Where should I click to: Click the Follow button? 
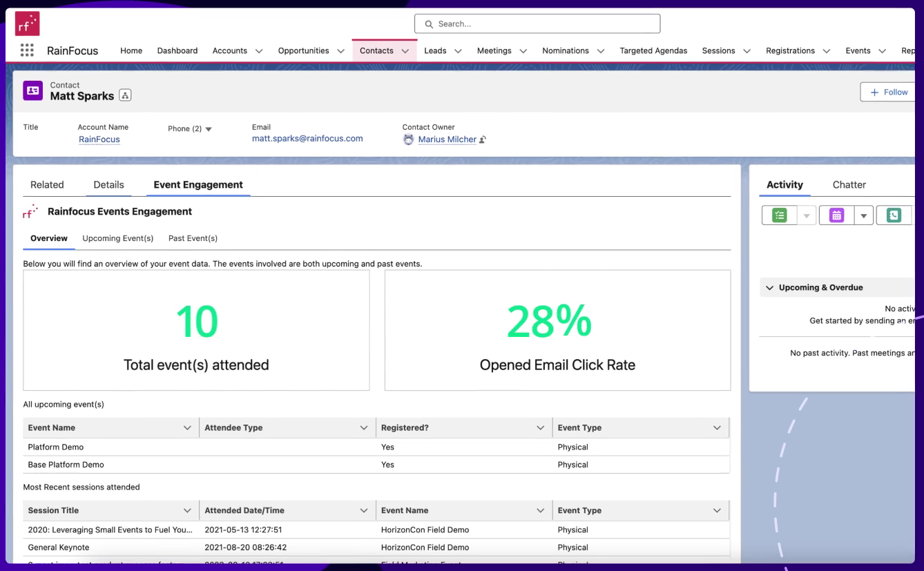click(x=889, y=92)
